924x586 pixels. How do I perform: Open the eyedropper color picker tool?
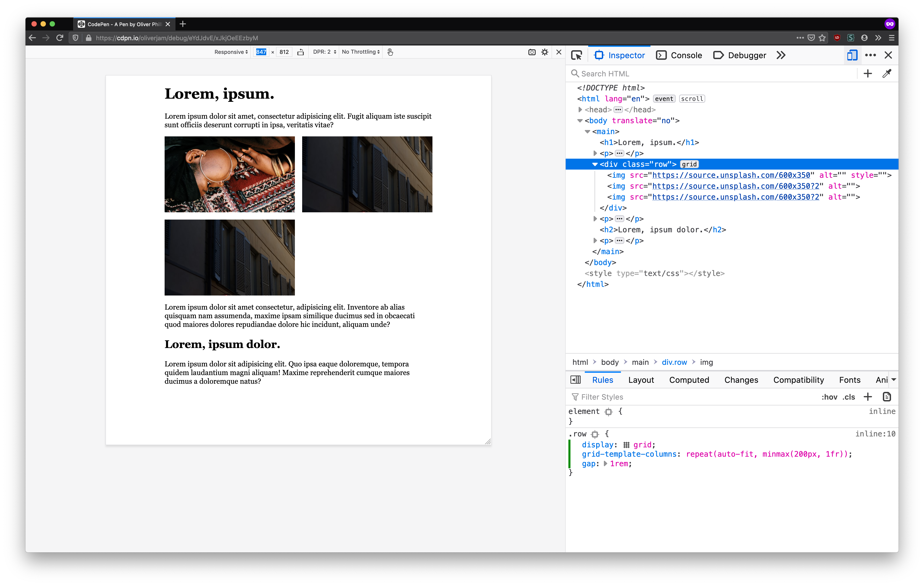coord(887,74)
